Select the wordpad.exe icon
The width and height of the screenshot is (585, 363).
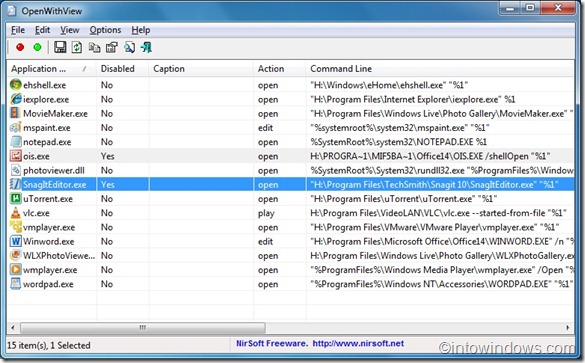[x=16, y=284]
